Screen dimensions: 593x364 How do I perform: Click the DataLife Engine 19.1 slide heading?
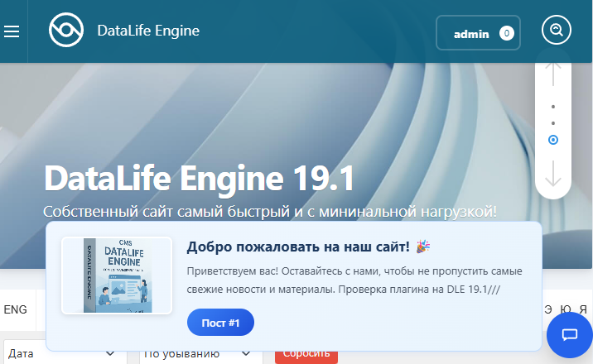click(200, 178)
